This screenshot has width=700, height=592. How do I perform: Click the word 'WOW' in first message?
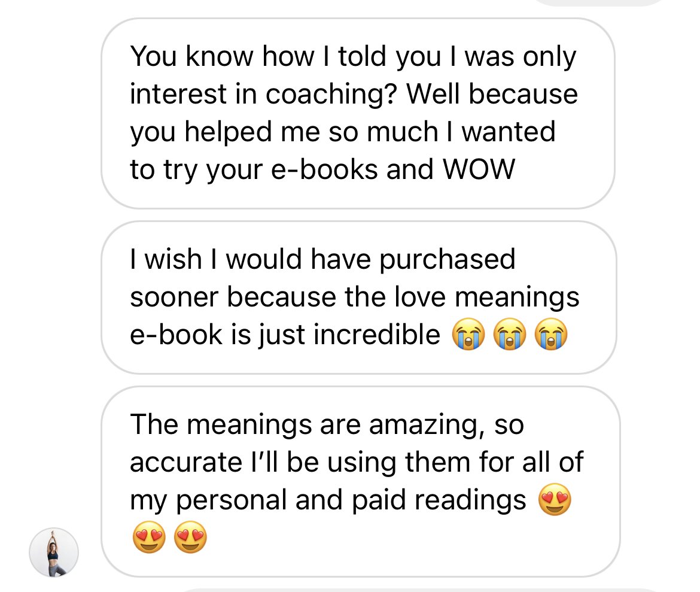click(x=479, y=169)
